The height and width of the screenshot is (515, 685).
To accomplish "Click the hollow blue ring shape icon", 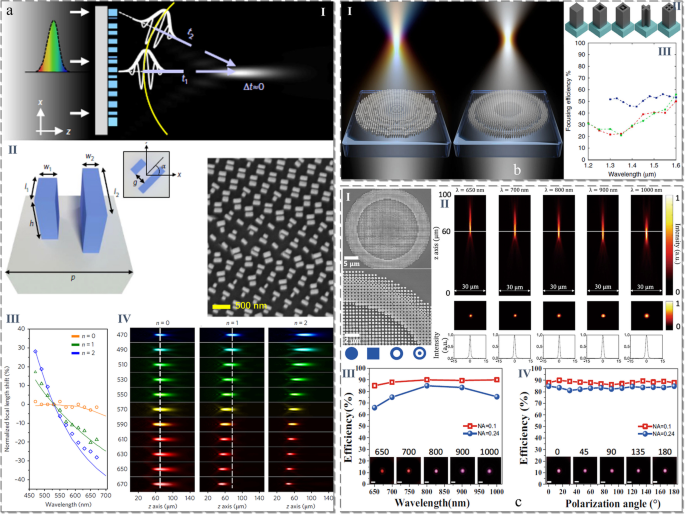I will [x=396, y=354].
